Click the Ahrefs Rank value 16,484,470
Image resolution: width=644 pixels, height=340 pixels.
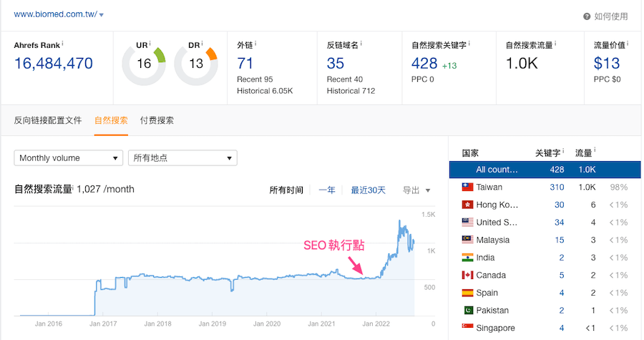pos(54,64)
